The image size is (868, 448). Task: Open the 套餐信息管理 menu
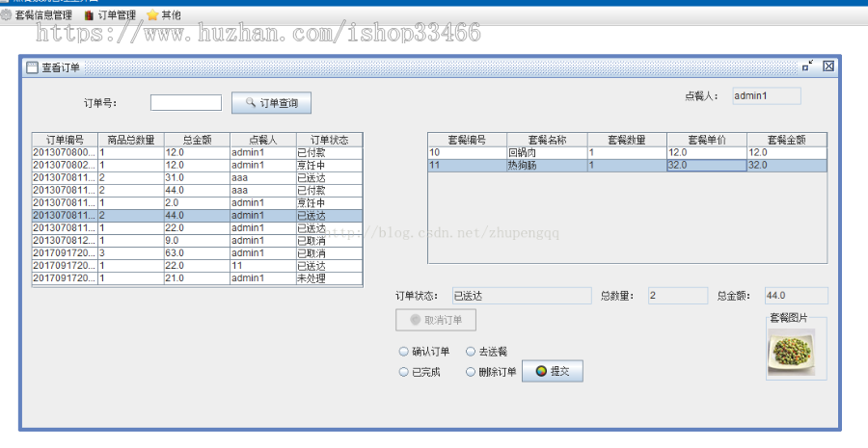click(37, 15)
